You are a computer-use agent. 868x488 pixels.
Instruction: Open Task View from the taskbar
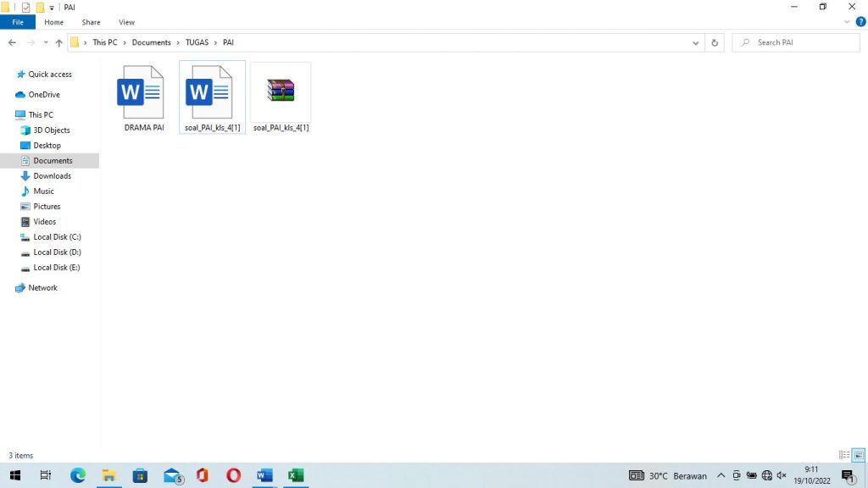[46, 475]
